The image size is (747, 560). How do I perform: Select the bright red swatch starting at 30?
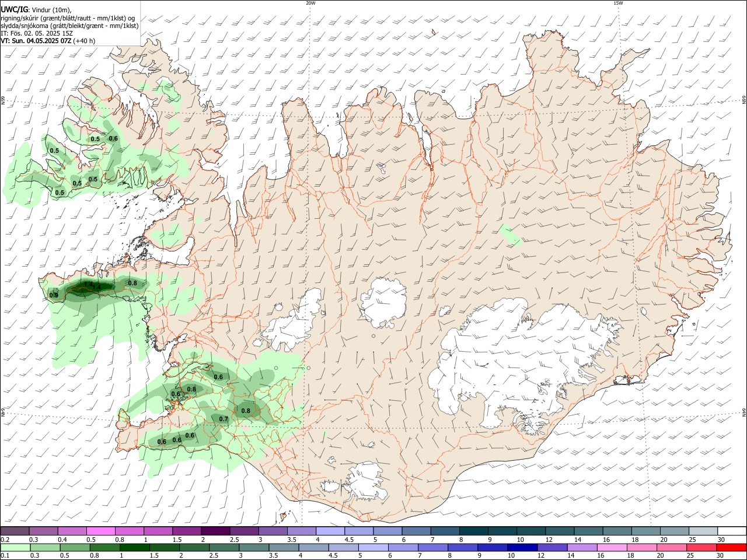(731, 548)
